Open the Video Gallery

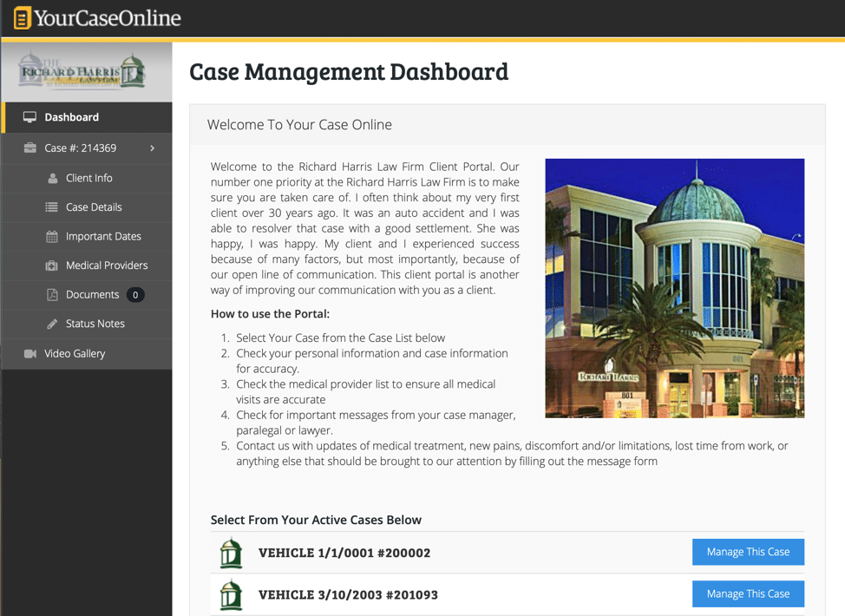87,353
